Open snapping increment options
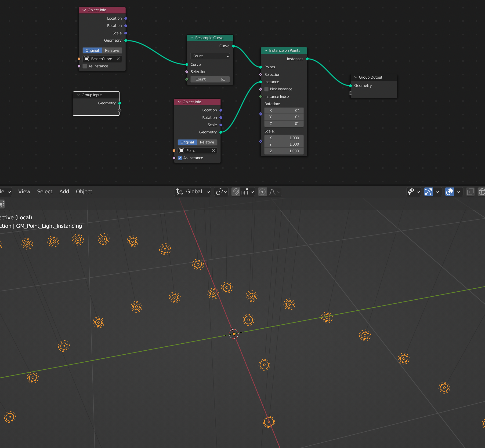The image size is (485, 448). pyautogui.click(x=248, y=192)
